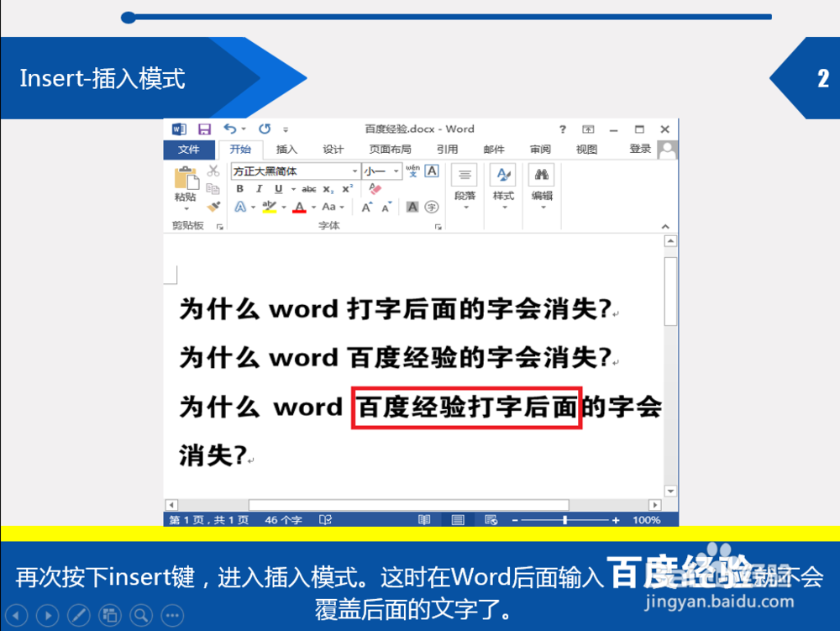Cut selection with the scissors icon
840x631 pixels.
213,171
